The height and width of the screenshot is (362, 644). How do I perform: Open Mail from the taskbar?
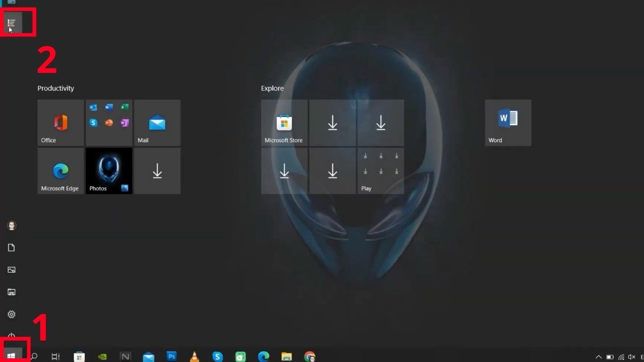[149, 356]
